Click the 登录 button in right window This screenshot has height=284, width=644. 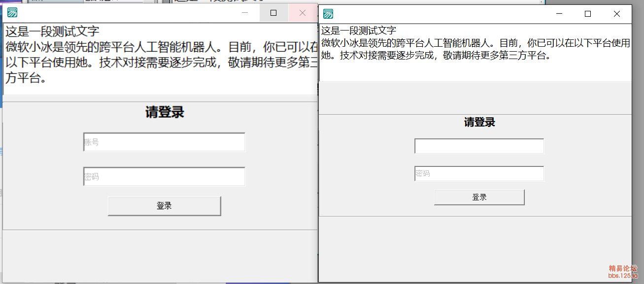[x=479, y=197]
